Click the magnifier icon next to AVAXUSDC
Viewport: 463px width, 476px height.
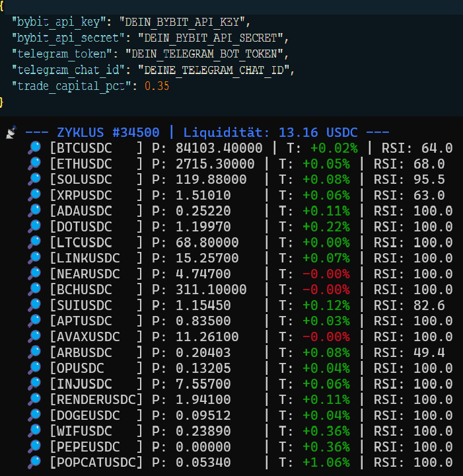[x=34, y=337]
